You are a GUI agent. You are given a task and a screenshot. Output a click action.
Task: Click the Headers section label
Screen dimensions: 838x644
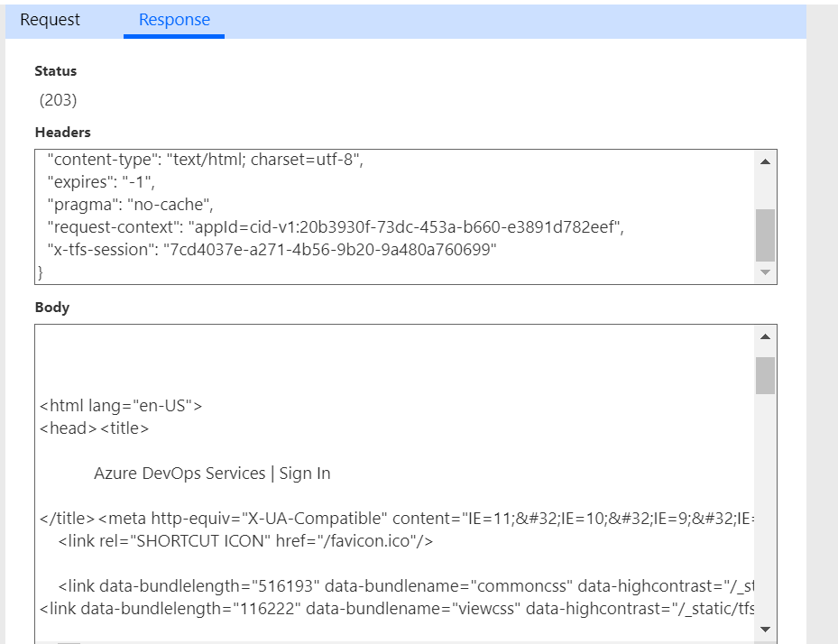62,132
